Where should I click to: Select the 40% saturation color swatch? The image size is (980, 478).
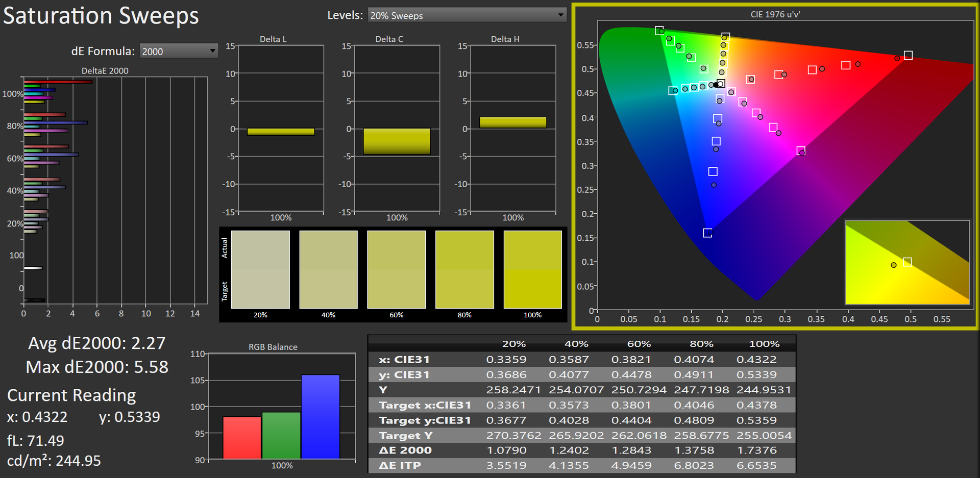[328, 269]
